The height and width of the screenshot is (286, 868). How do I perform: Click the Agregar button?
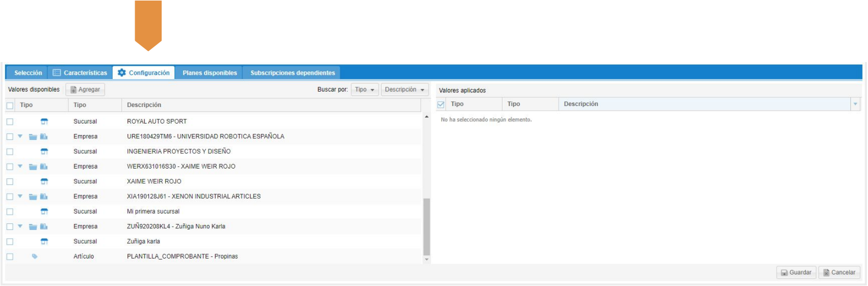(85, 89)
